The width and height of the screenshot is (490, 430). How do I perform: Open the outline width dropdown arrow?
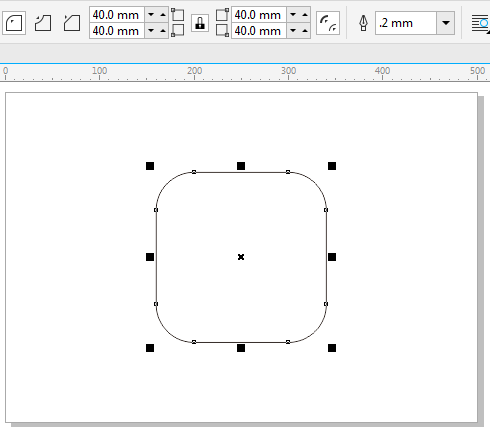[x=446, y=23]
